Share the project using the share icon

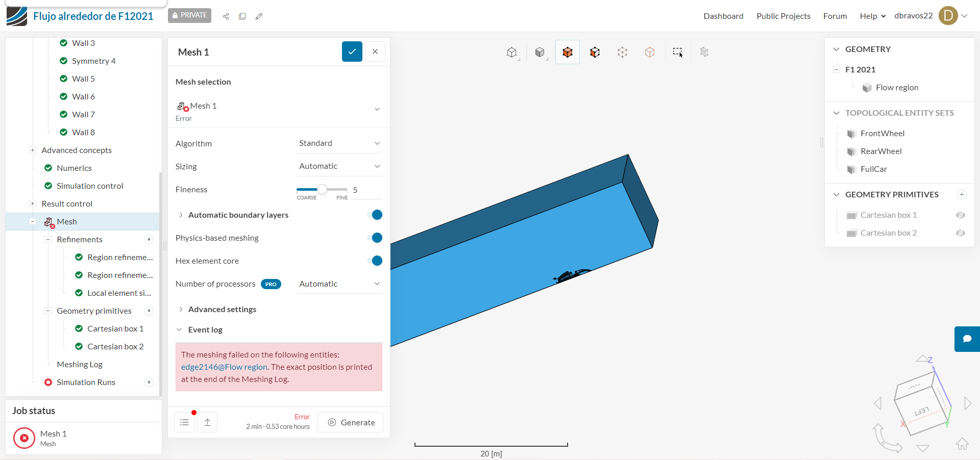(x=226, y=16)
